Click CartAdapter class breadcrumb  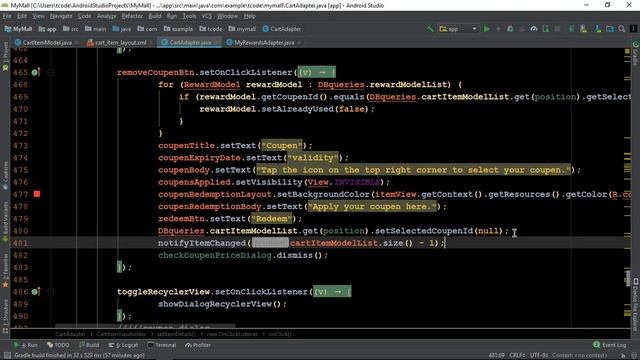click(x=282, y=29)
